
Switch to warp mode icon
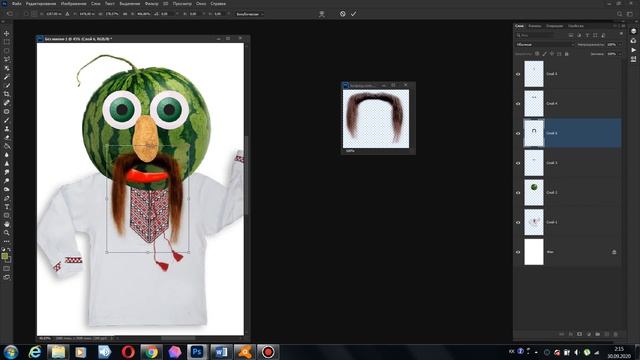[322, 14]
